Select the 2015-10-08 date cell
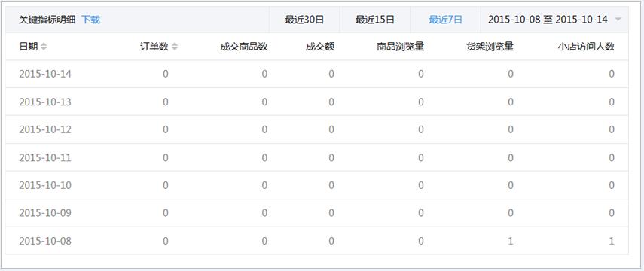Viewport: 644px width, 271px height. pyautogui.click(x=45, y=241)
